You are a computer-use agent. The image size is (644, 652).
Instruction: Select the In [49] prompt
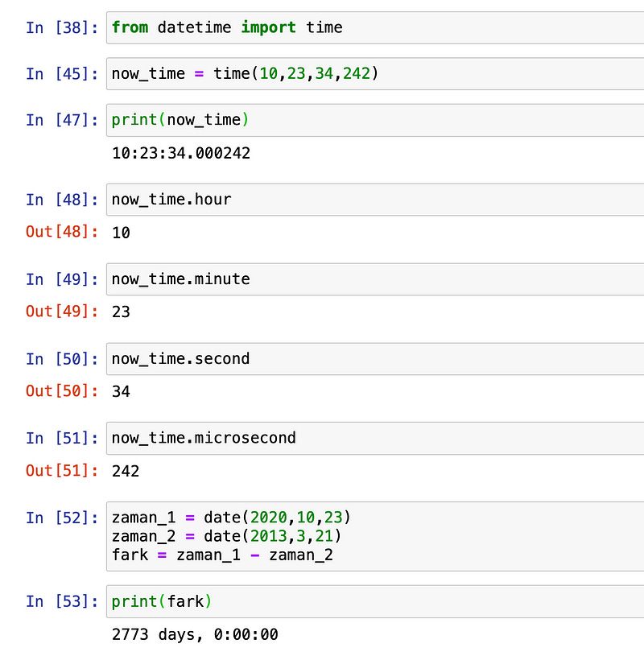point(62,279)
